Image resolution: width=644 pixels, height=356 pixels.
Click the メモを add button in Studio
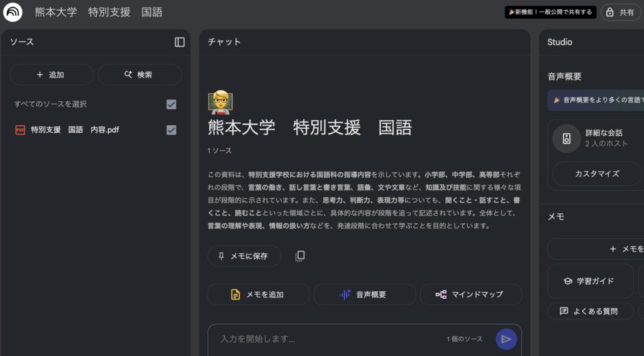coord(596,249)
